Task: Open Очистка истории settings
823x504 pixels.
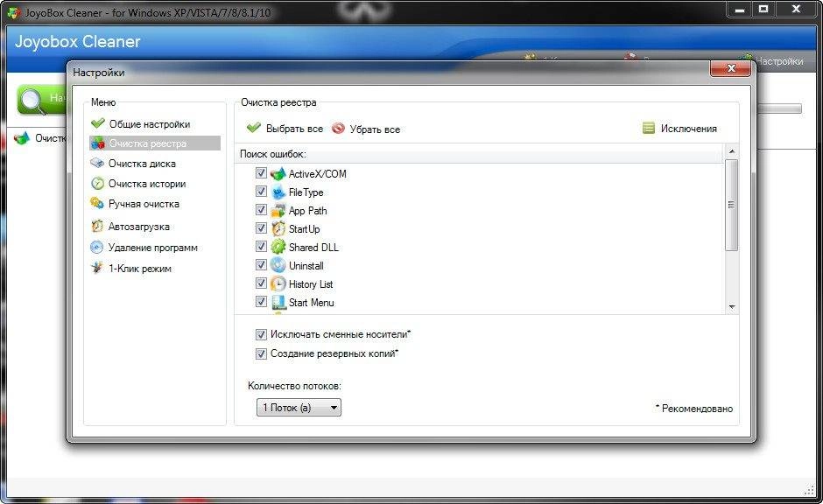Action: pyautogui.click(x=147, y=184)
